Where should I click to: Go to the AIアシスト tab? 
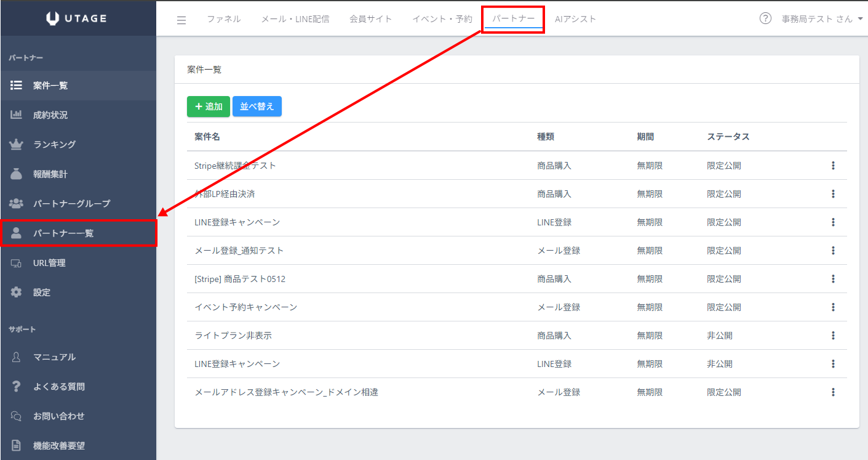(x=575, y=19)
